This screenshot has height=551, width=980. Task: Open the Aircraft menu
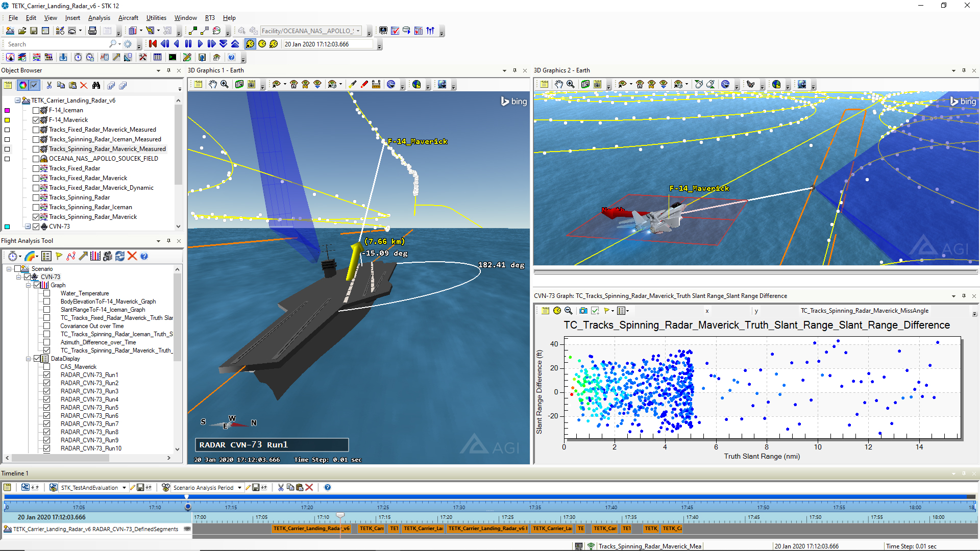point(128,18)
